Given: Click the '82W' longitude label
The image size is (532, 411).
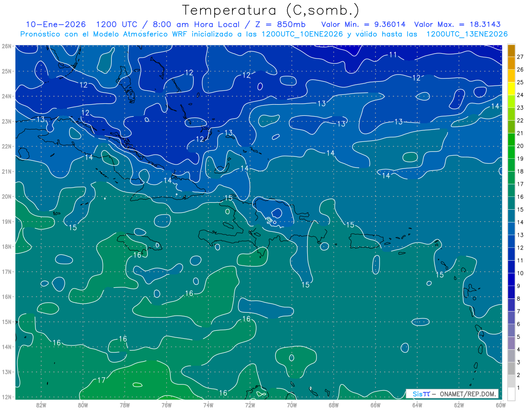Looking at the screenshot, I should pyautogui.click(x=41, y=405).
